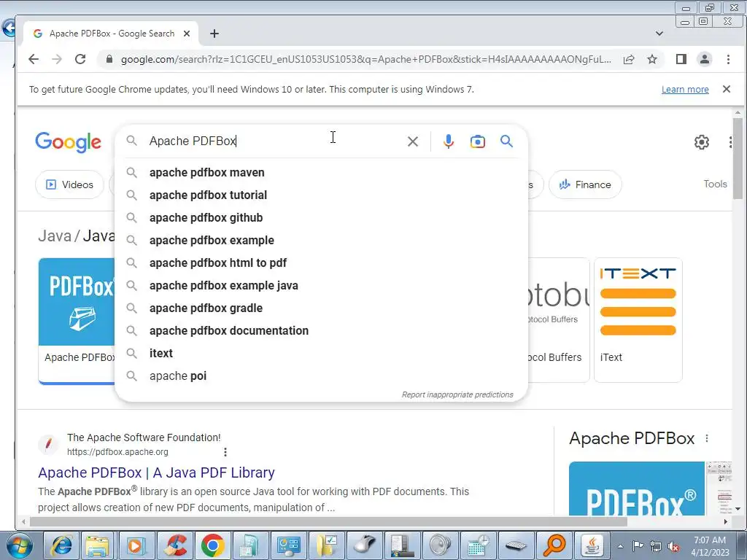Open the taskbar clock 7:07 AM

(710, 546)
